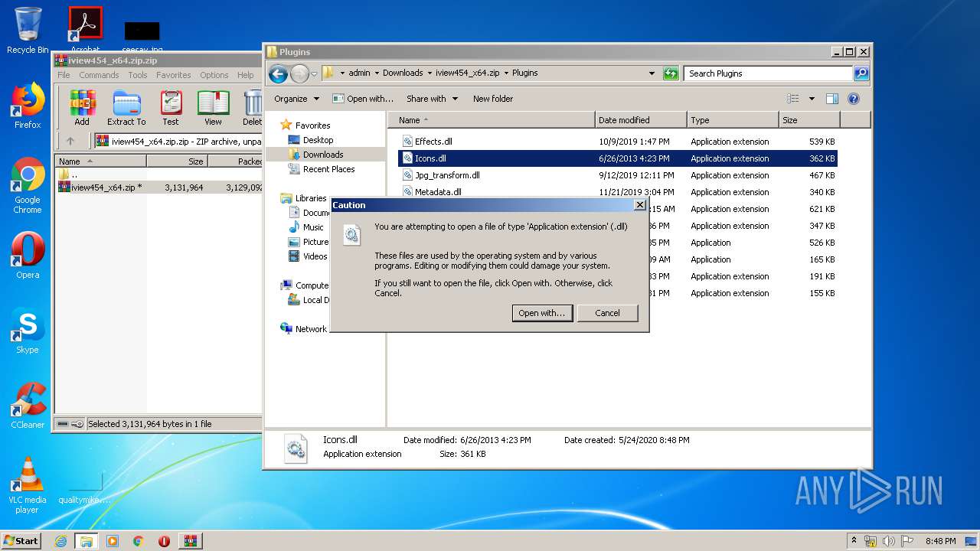This screenshot has height=551, width=980.
Task: Expand the Downloads breadcrumb arrow
Action: click(x=430, y=73)
